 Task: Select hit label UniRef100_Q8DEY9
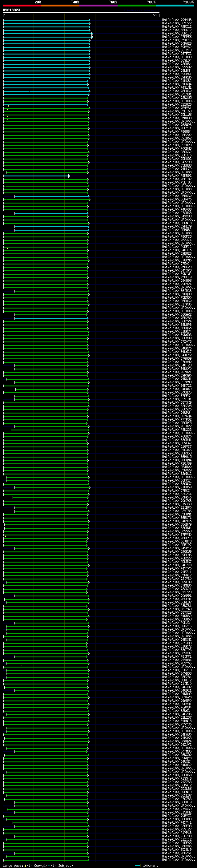pyautogui.click(x=177, y=538)
